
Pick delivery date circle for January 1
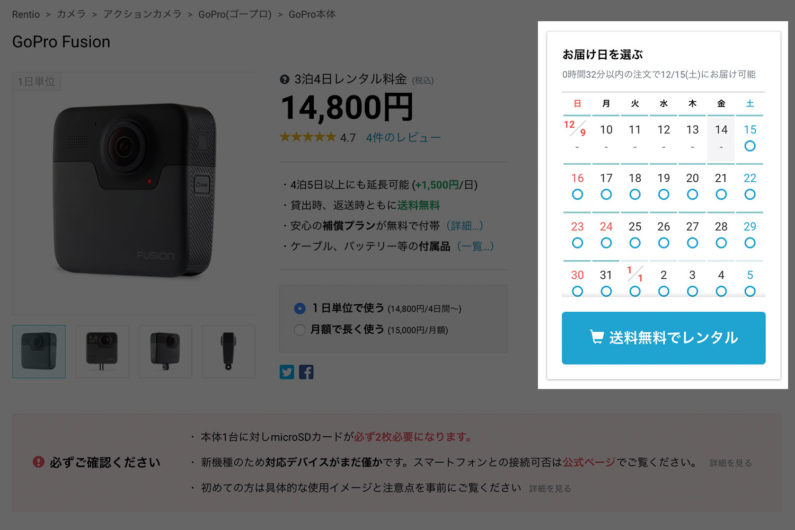pos(635,291)
